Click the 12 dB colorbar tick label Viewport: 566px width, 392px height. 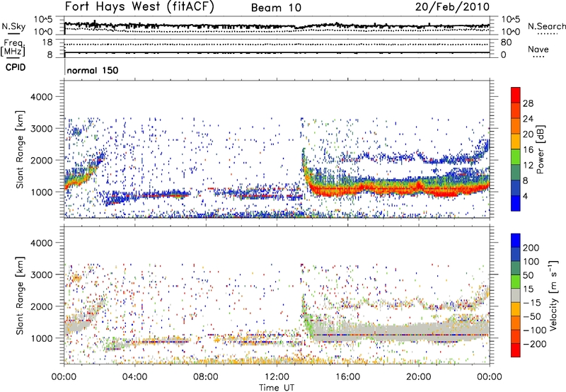coord(528,166)
